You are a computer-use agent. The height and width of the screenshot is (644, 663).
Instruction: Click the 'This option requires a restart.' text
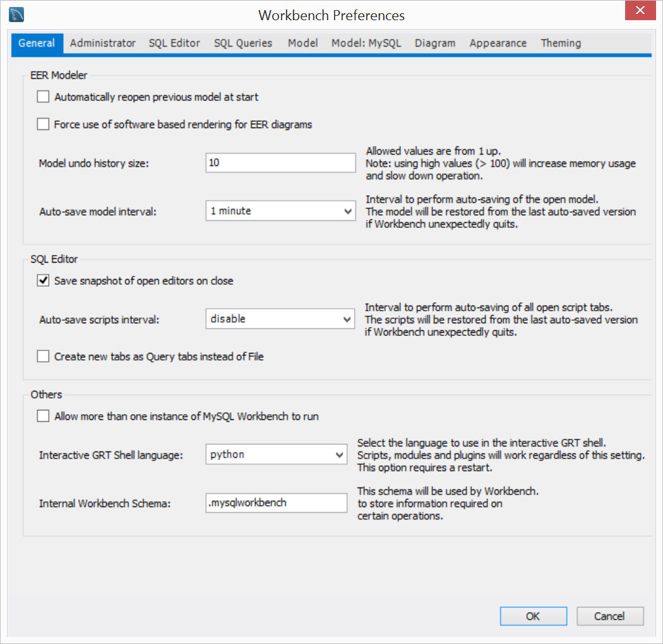(x=424, y=468)
